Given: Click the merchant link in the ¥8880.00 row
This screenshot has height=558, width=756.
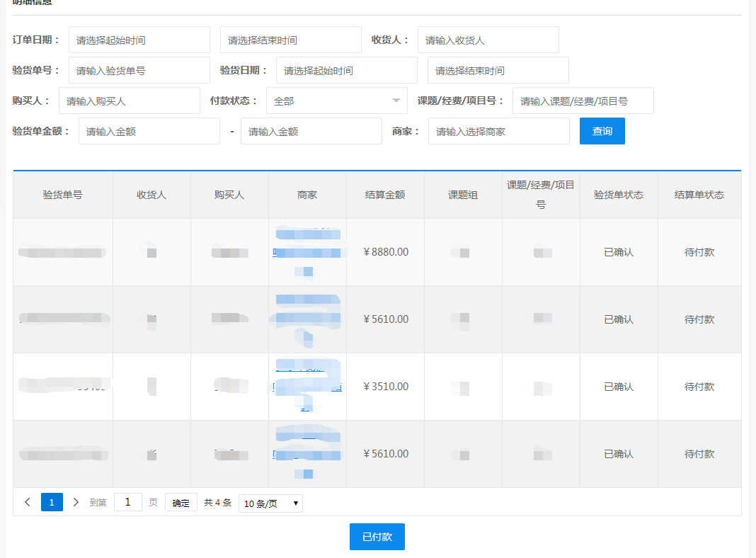Looking at the screenshot, I should click(x=307, y=252).
